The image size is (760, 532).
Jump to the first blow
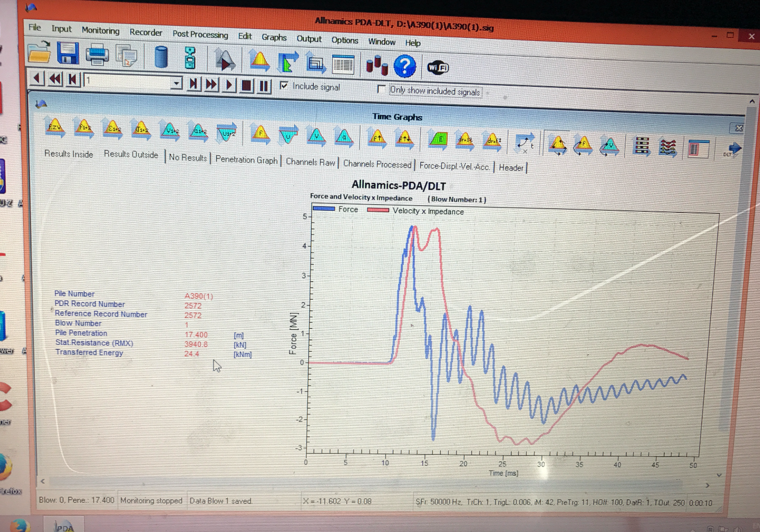tap(73, 80)
